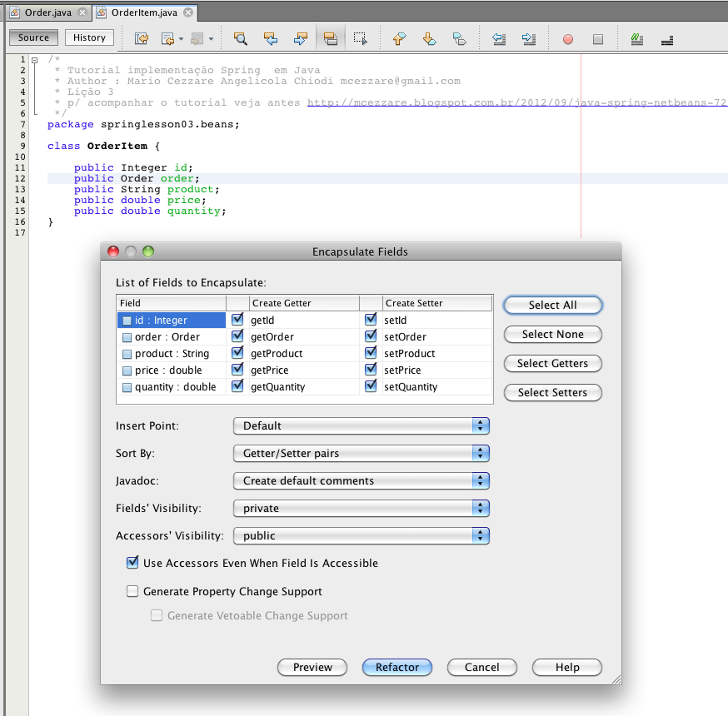
Task: Collapse comment fold at line 1
Action: 34,60
